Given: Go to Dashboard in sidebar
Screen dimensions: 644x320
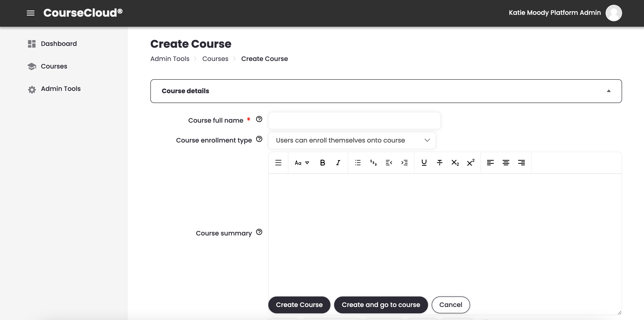Looking at the screenshot, I should pos(59,44).
